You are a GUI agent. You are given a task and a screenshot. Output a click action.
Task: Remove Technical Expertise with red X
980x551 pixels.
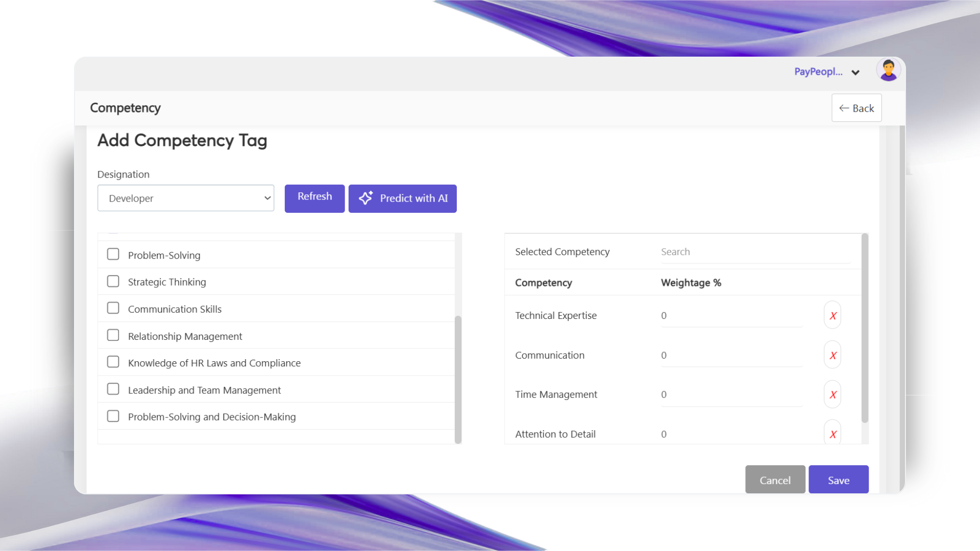[832, 316]
